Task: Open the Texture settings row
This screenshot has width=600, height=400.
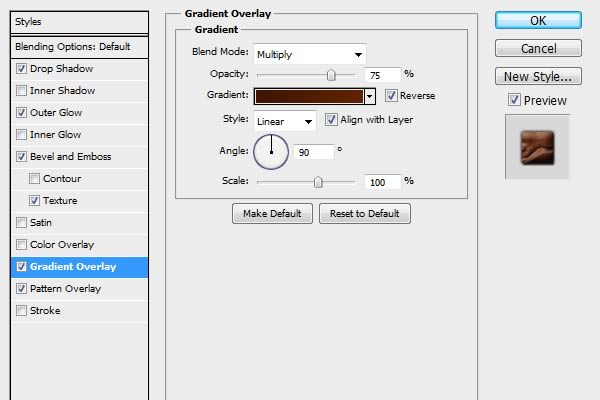Action: coord(80,201)
